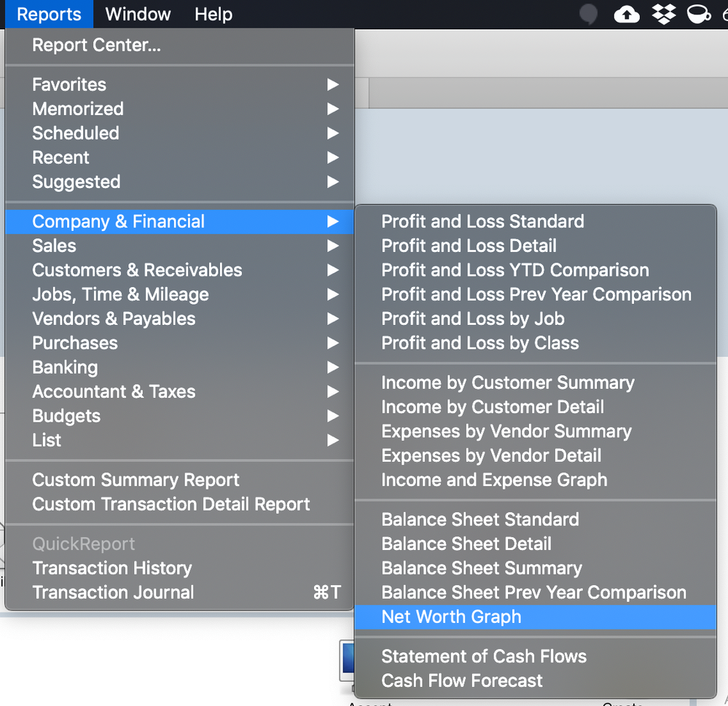Open Profit and Loss YTD Comparison

point(536,270)
